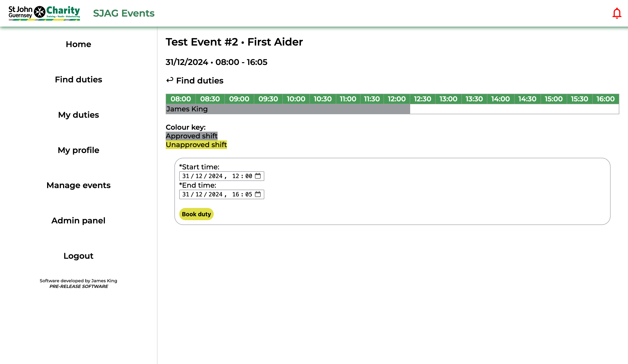Open the Admin panel
Image resolution: width=628 pixels, height=364 pixels.
tap(78, 221)
